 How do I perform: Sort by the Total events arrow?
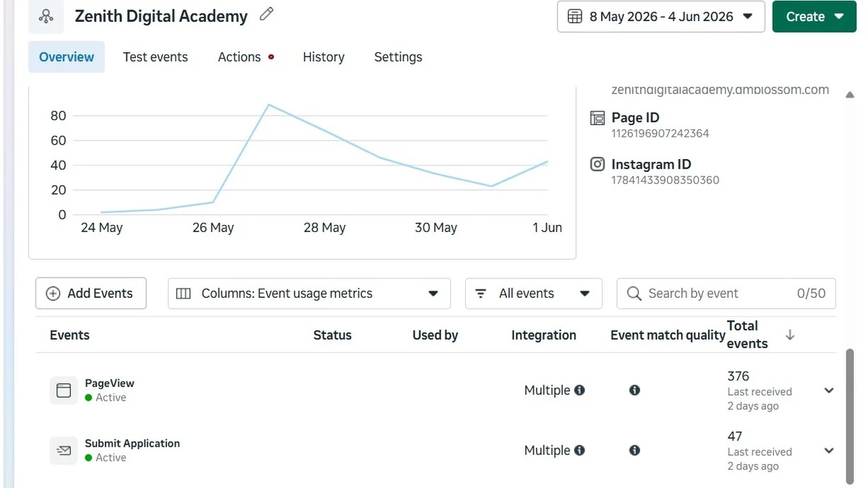[x=790, y=335]
